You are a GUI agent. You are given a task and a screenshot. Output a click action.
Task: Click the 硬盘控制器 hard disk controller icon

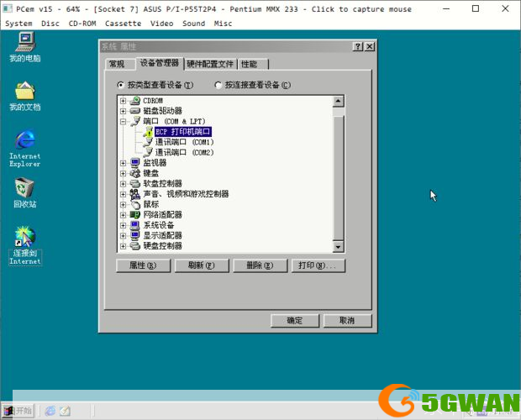tap(135, 245)
